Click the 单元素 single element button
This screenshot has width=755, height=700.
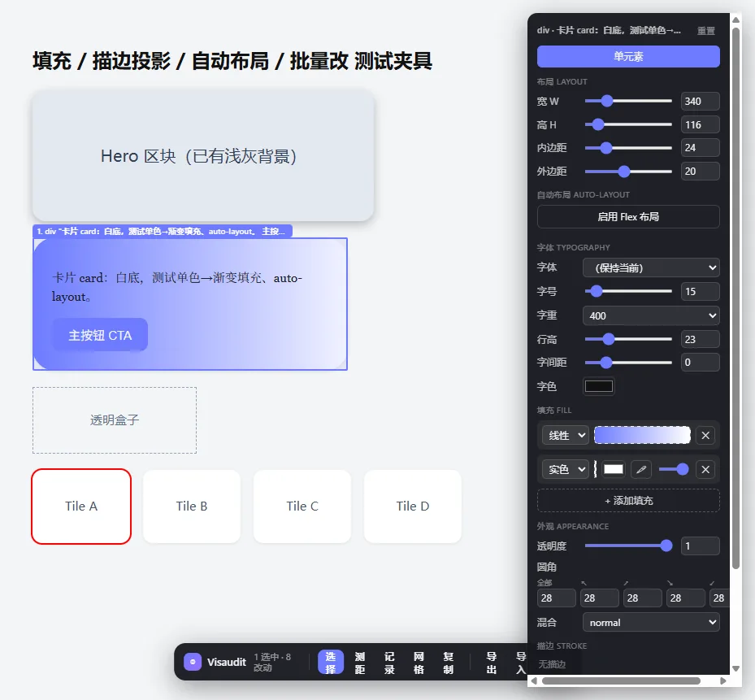tap(628, 56)
